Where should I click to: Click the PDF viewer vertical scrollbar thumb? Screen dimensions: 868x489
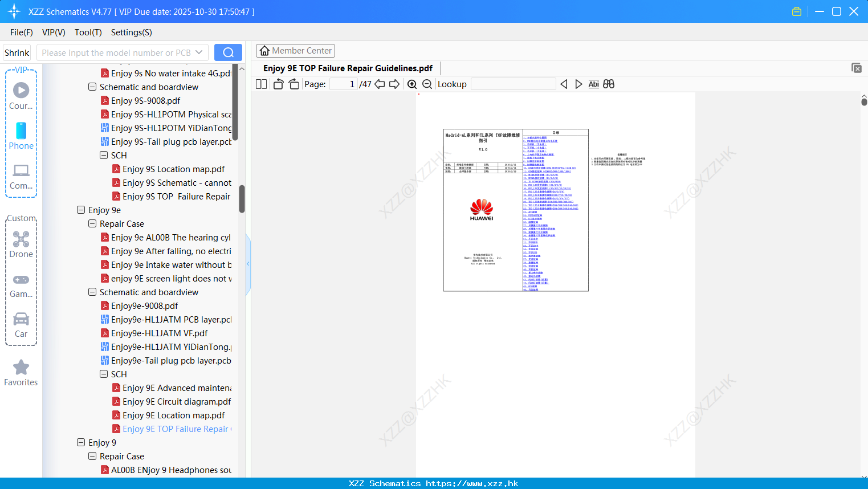pyautogui.click(x=864, y=101)
